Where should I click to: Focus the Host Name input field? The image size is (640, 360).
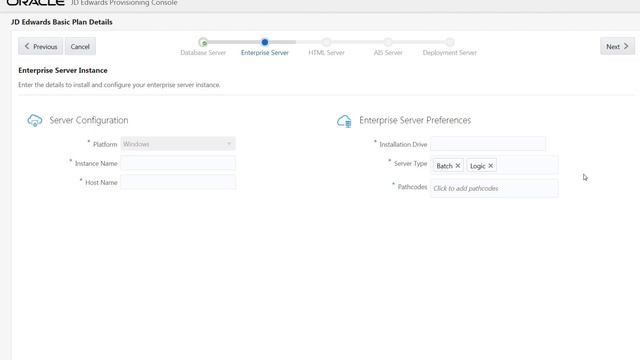(x=178, y=182)
